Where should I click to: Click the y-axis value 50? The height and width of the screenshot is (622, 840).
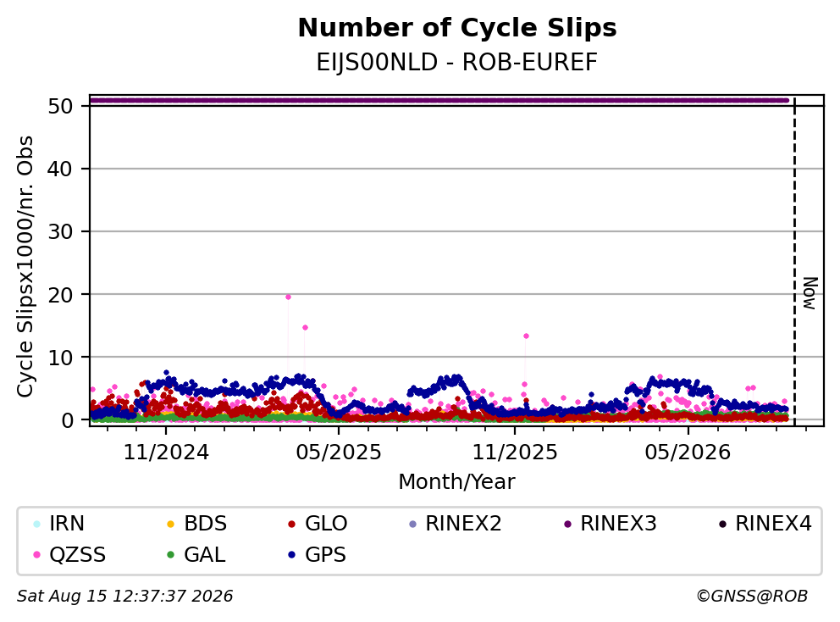pos(60,106)
